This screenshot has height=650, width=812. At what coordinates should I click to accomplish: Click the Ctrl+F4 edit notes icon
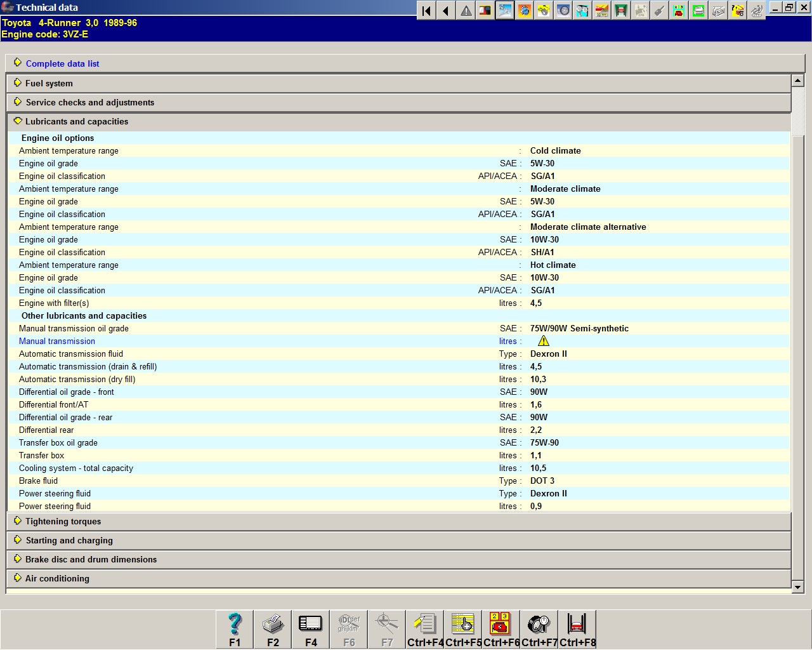coord(425,628)
